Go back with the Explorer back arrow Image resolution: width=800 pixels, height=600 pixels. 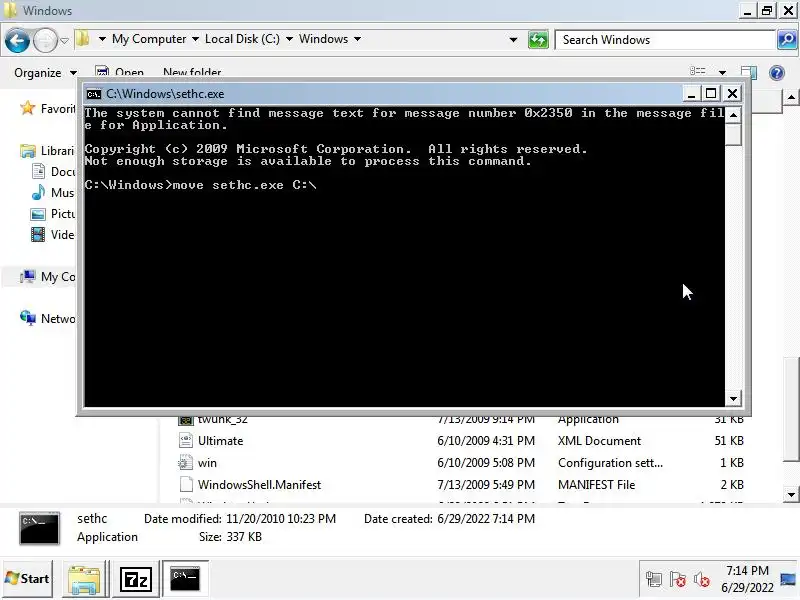(x=17, y=40)
